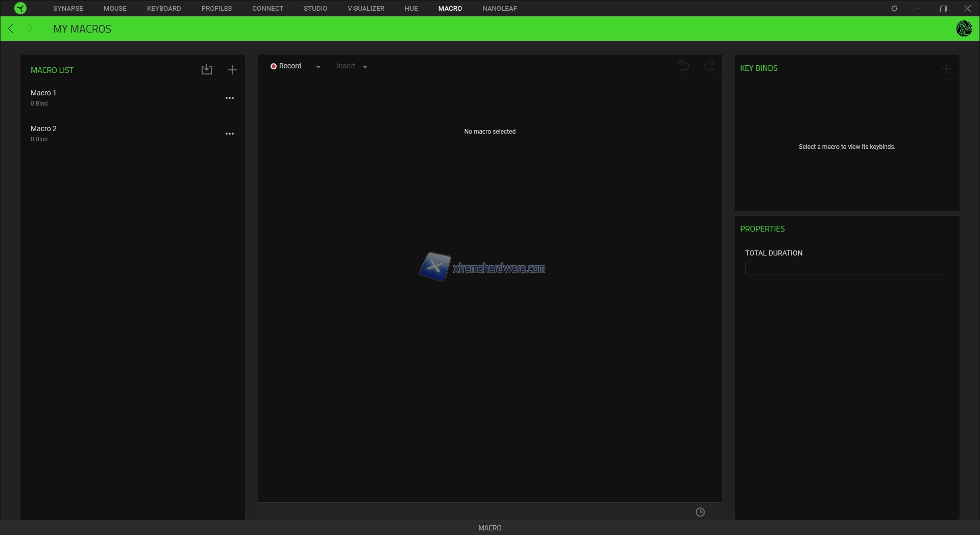Open Macro 2 options ellipsis menu
Image resolution: width=980 pixels, height=535 pixels.
pyautogui.click(x=230, y=134)
